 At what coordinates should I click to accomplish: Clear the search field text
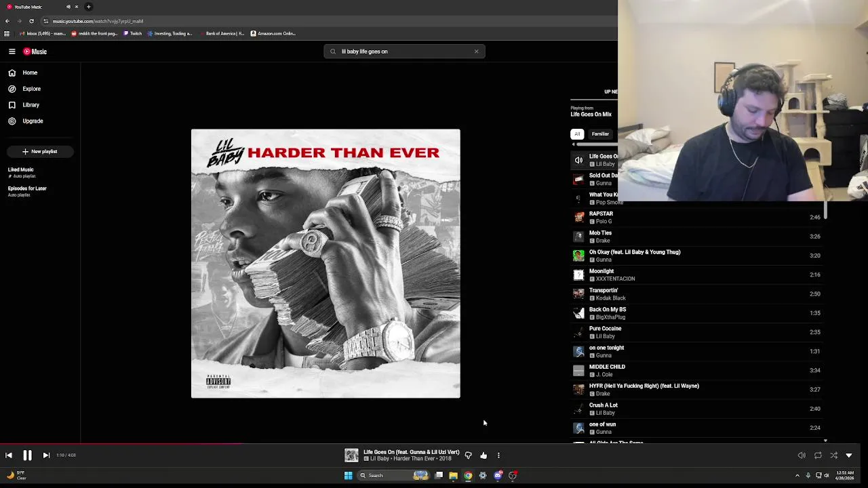[476, 52]
